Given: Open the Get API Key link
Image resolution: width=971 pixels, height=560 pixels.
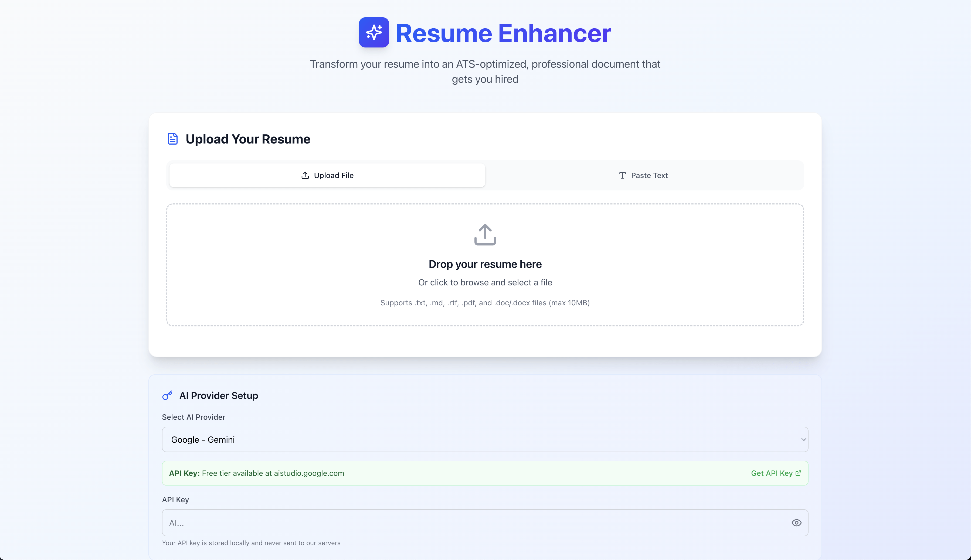Looking at the screenshot, I should coord(771,473).
